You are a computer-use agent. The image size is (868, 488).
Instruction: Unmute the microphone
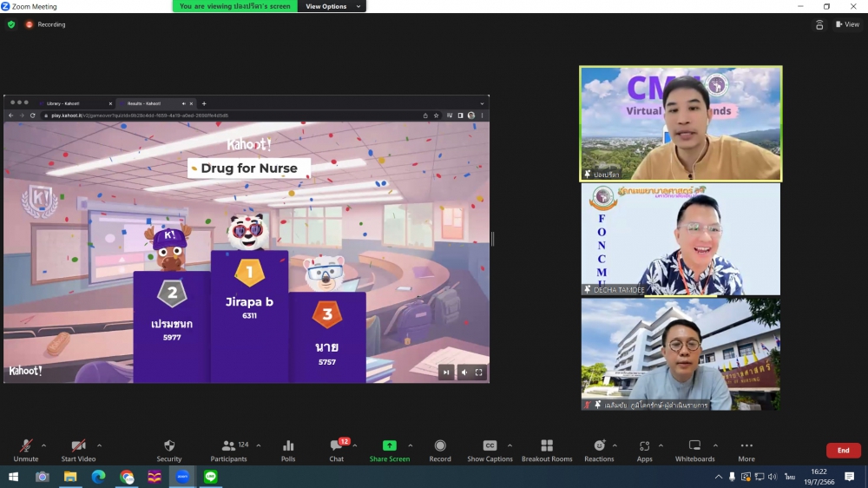click(x=26, y=446)
